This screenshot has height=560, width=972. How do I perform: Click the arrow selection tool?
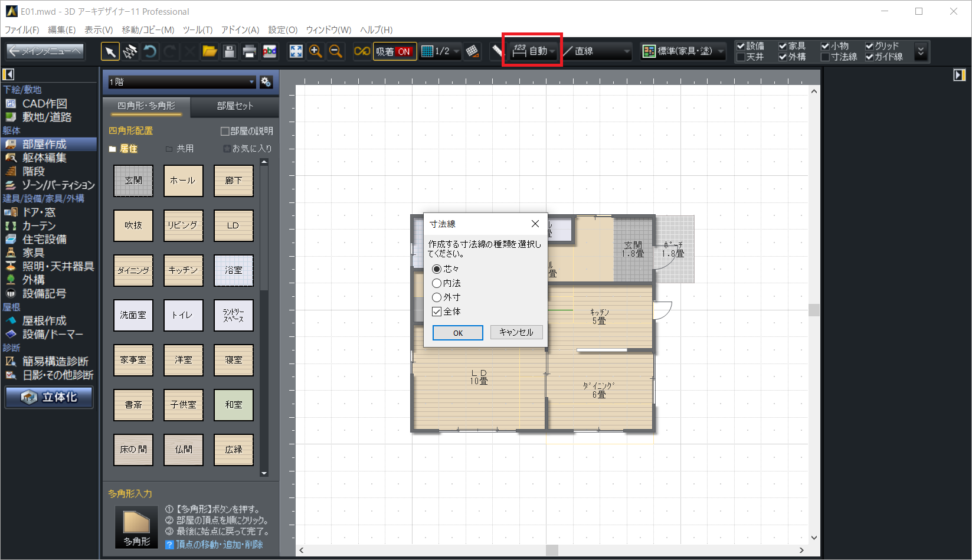(110, 52)
